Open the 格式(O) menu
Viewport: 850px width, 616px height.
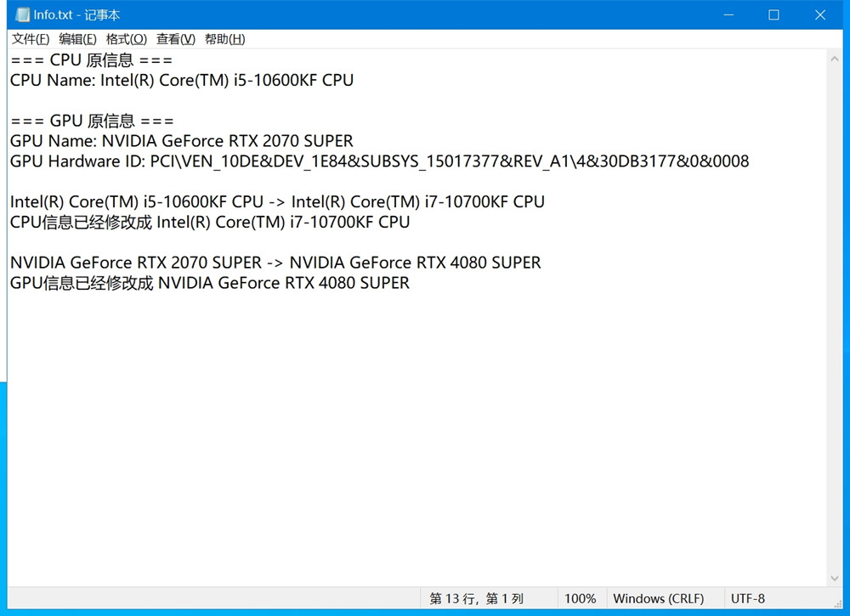(x=127, y=39)
